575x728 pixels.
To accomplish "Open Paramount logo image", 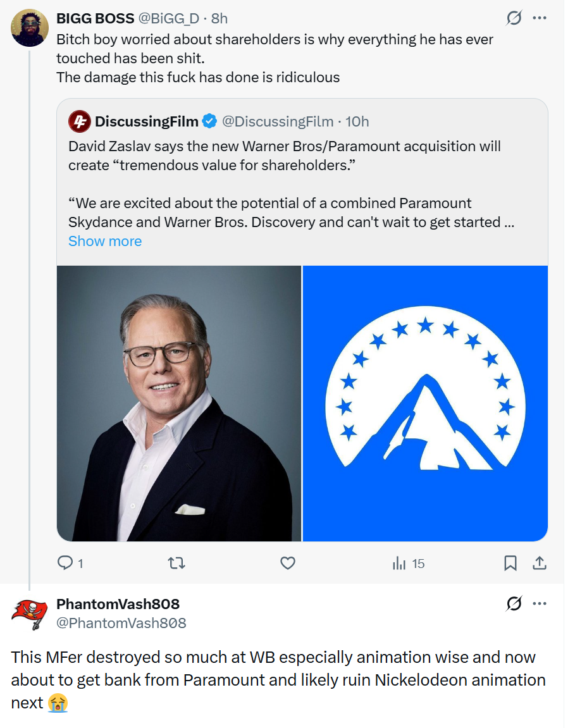I will pos(425,404).
